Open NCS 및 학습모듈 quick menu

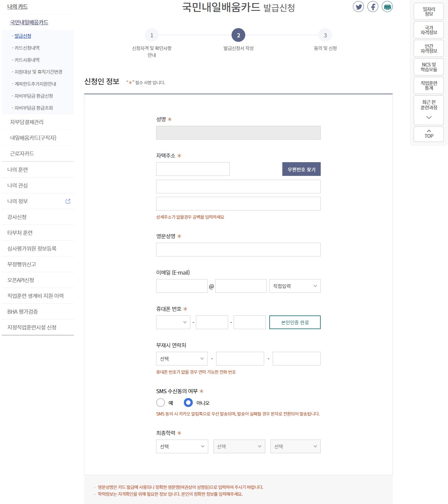[x=429, y=67]
